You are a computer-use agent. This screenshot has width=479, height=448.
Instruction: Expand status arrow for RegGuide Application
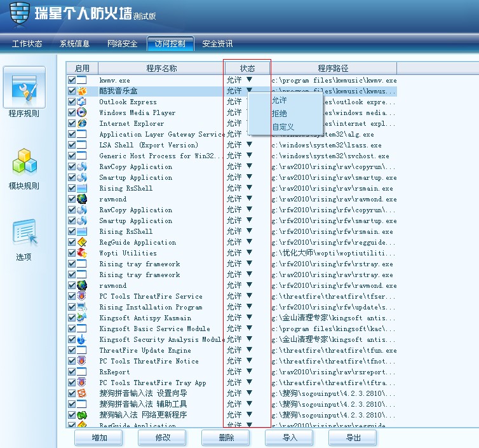[249, 241]
